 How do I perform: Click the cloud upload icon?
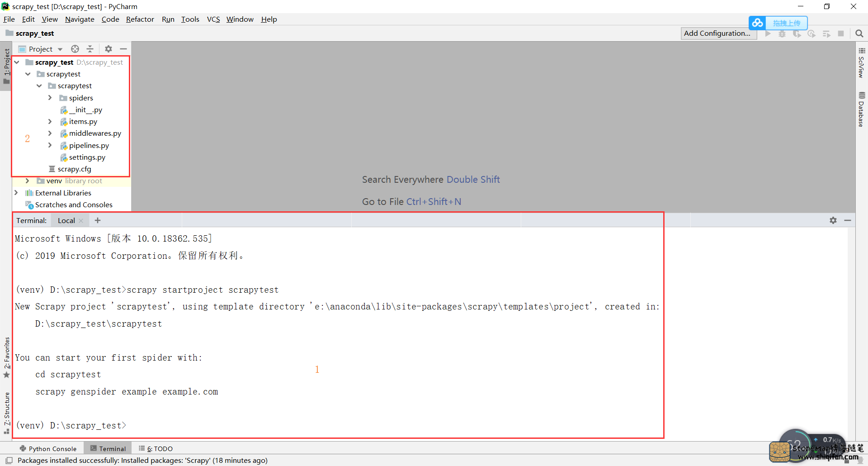758,23
